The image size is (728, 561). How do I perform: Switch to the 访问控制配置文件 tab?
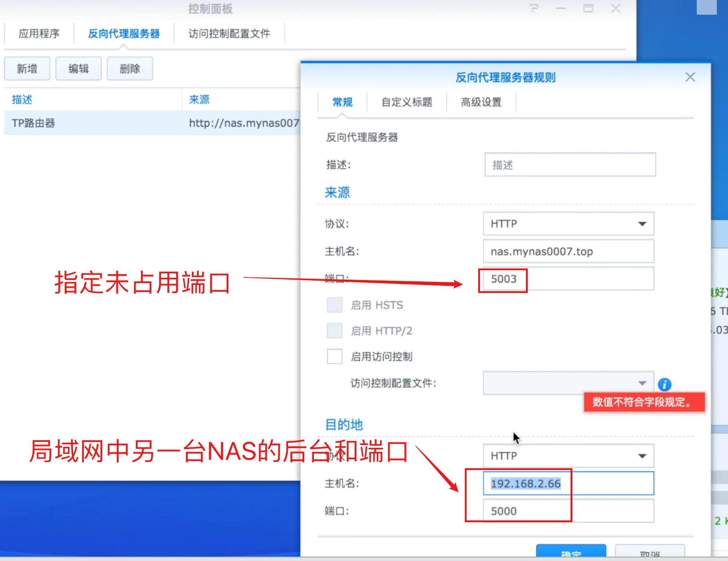tap(229, 33)
